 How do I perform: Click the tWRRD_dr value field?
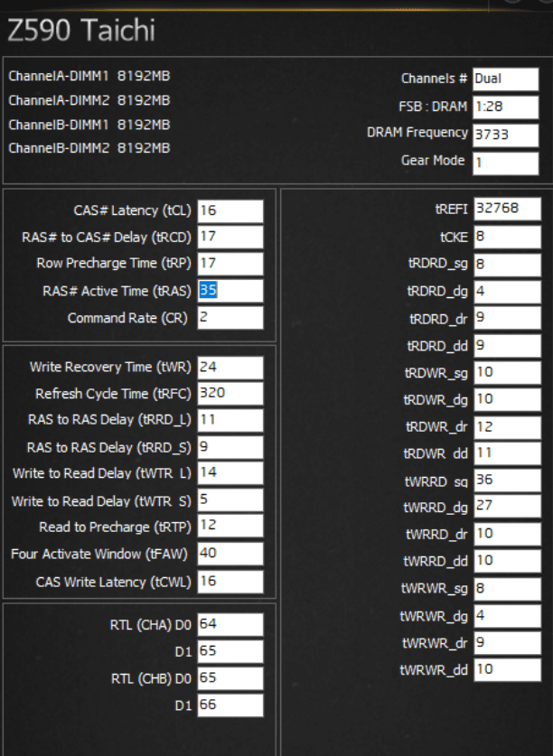pyautogui.click(x=507, y=534)
